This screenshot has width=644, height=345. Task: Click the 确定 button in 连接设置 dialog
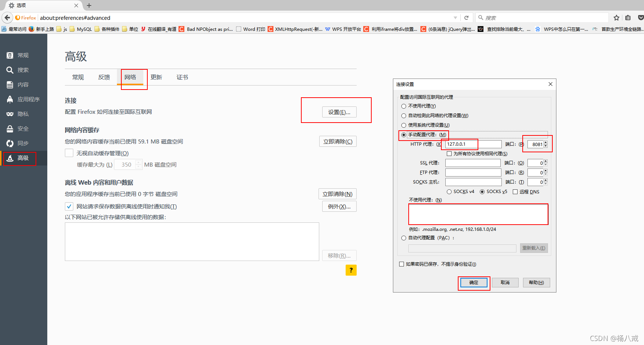tap(474, 283)
